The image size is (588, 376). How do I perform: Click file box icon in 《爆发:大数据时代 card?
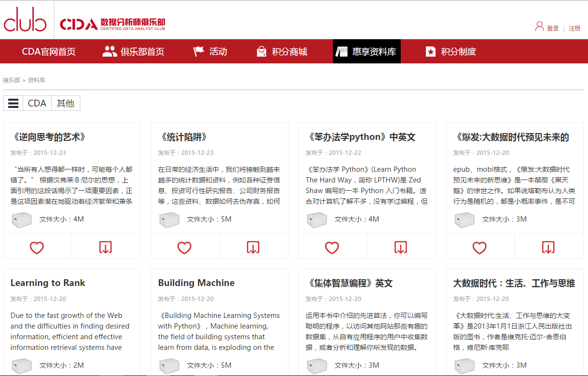coord(465,220)
